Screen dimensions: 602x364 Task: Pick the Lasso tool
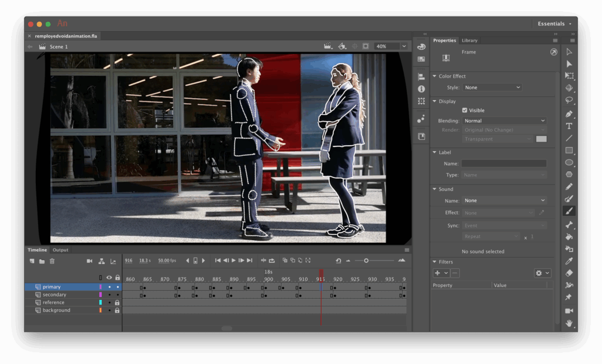pos(569,101)
